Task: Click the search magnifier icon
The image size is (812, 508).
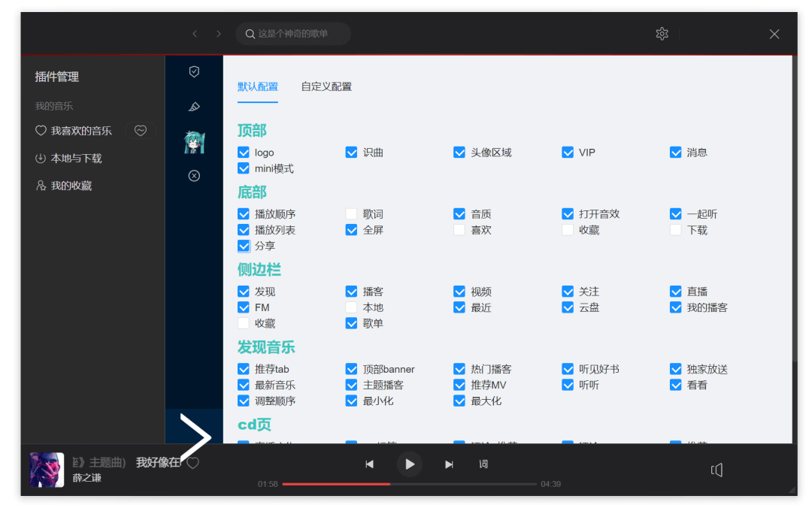Action: coord(250,34)
